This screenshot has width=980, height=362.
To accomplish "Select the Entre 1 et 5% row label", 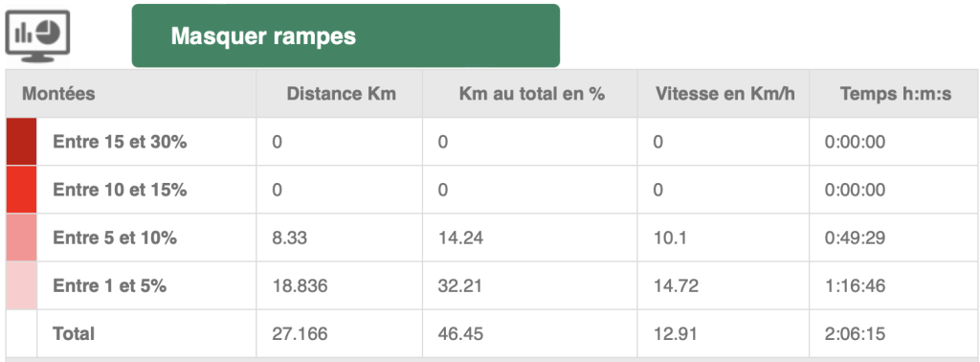I will (x=110, y=285).
